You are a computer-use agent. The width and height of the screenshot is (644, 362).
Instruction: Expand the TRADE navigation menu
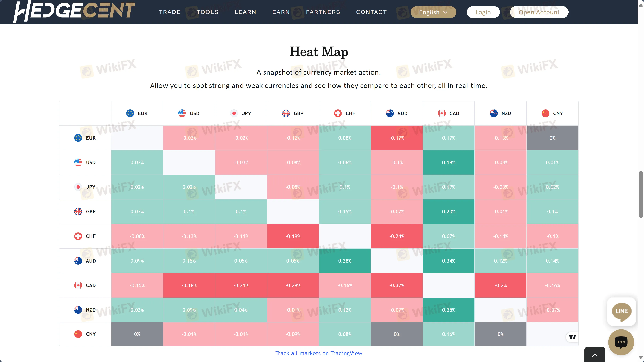170,12
